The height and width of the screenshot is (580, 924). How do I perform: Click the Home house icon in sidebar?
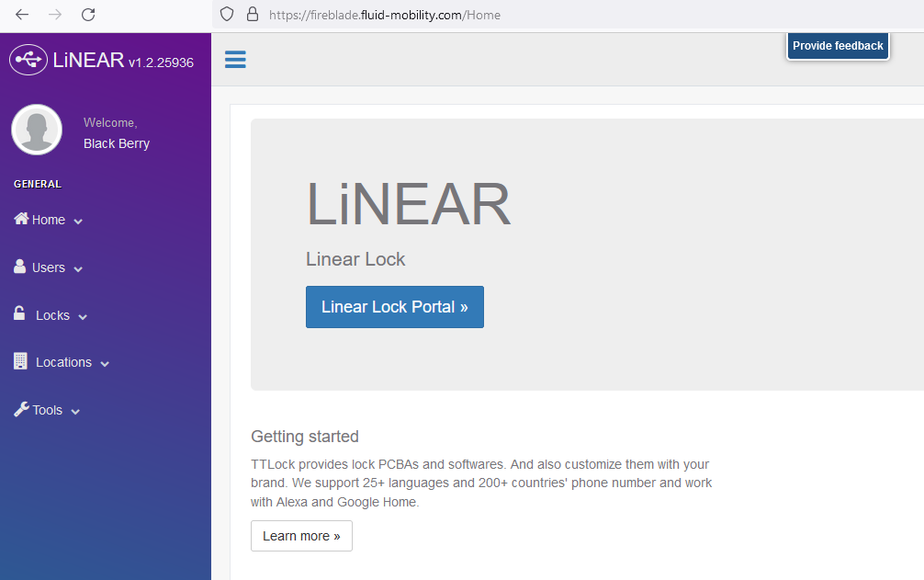[x=21, y=219]
